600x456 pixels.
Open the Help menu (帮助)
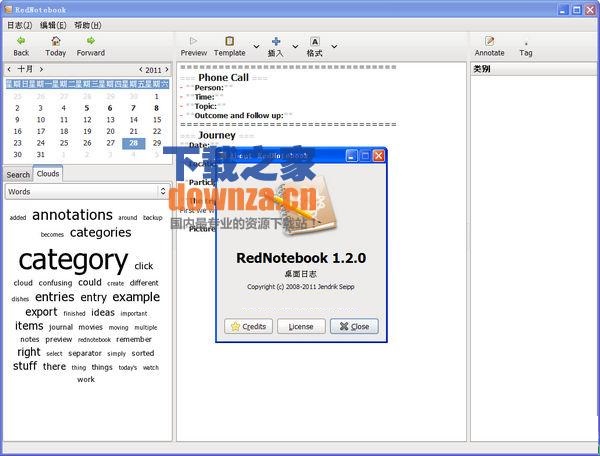88,25
